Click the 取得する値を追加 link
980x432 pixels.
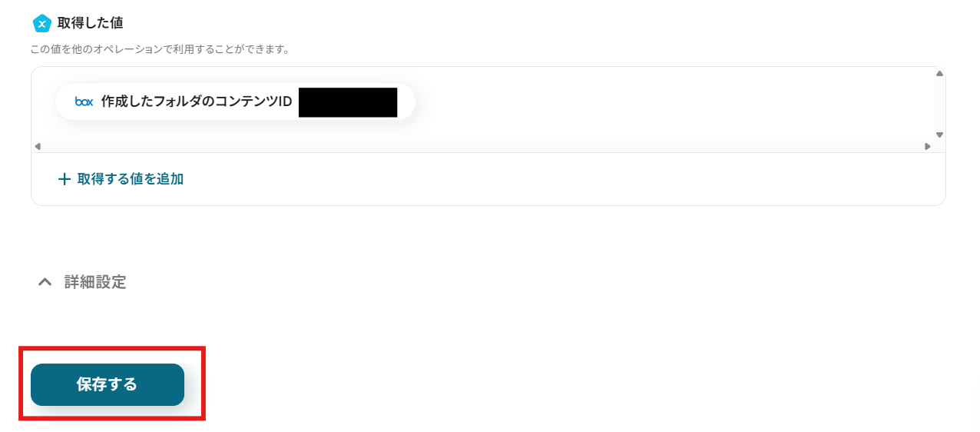130,179
